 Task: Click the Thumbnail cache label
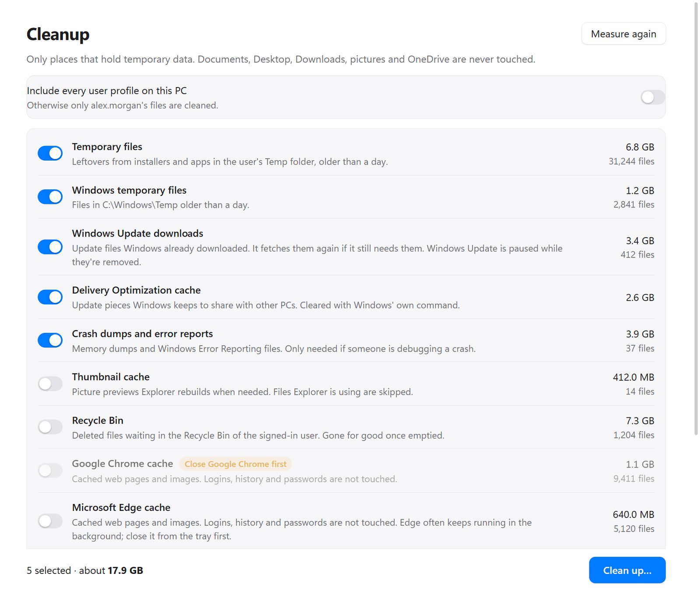click(x=111, y=377)
